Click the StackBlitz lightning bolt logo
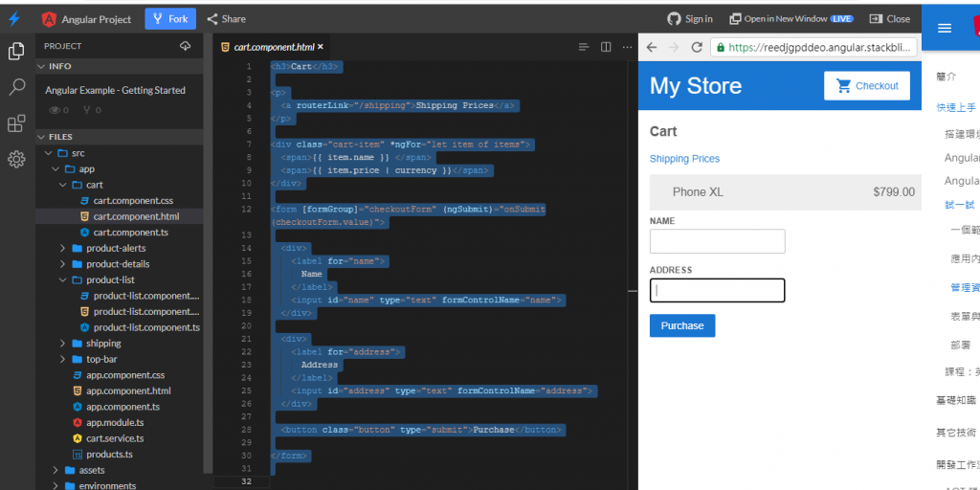 tap(13, 19)
